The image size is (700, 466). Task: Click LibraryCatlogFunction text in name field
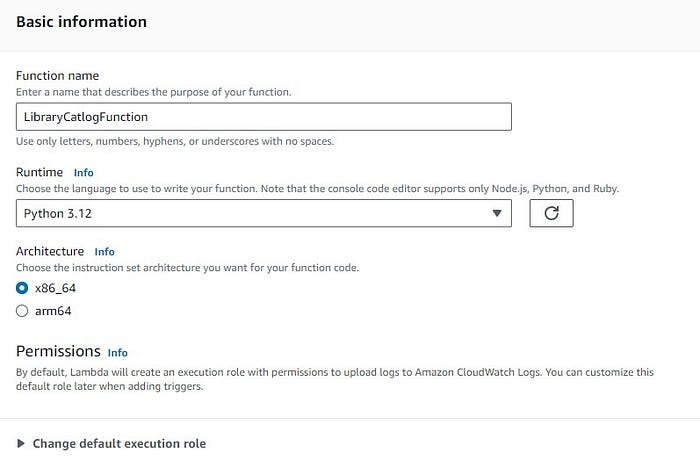click(86, 117)
